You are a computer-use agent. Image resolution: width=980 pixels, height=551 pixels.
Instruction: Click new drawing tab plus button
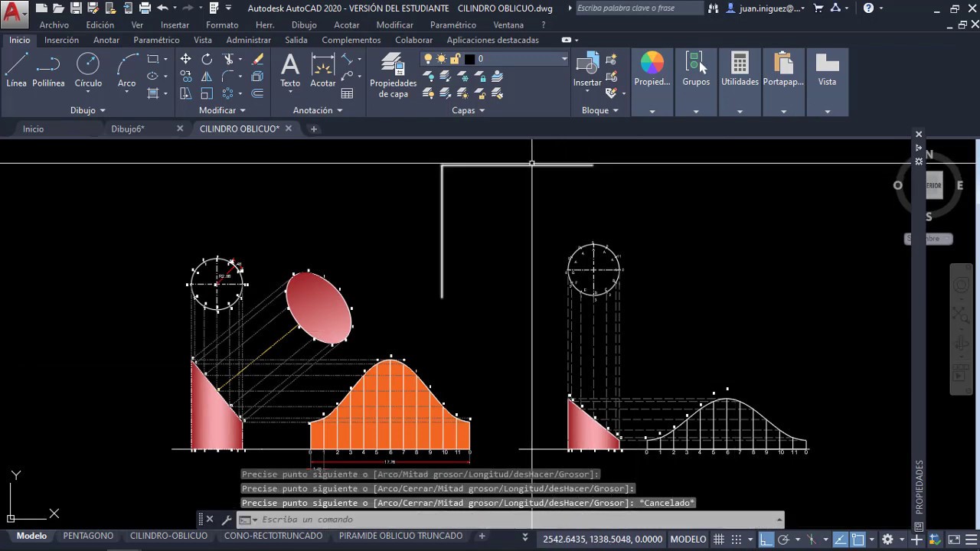[x=313, y=129]
